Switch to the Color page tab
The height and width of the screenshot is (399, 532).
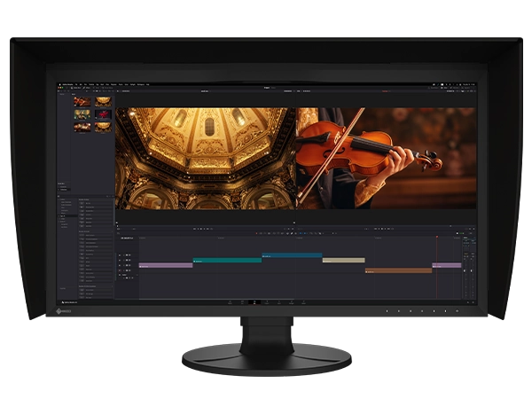pos(279,302)
